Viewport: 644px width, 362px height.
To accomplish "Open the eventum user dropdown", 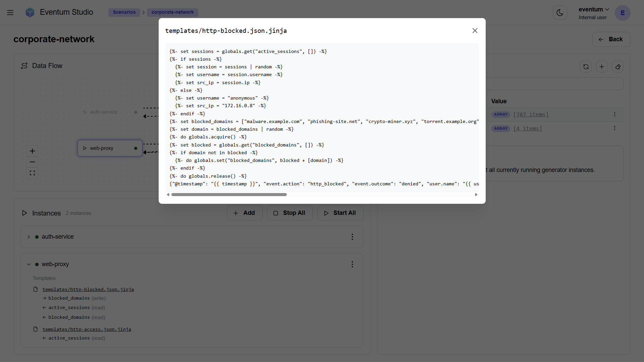I will pos(593,9).
